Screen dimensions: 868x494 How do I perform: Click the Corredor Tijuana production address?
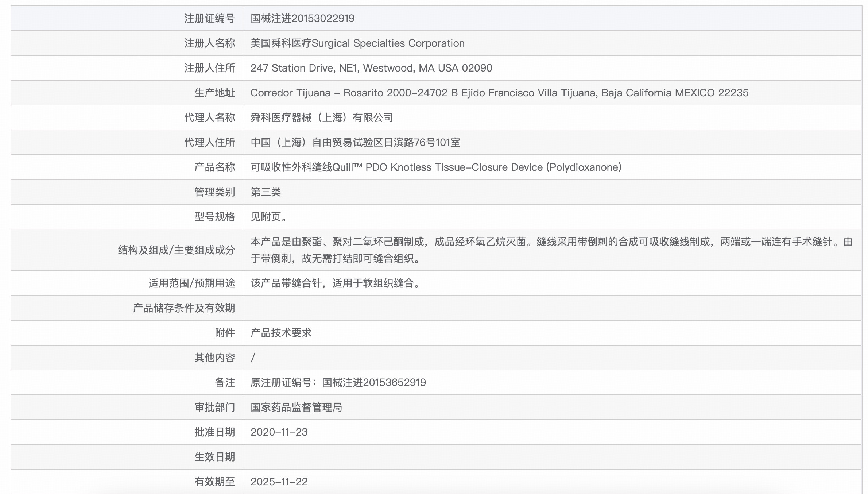point(499,93)
